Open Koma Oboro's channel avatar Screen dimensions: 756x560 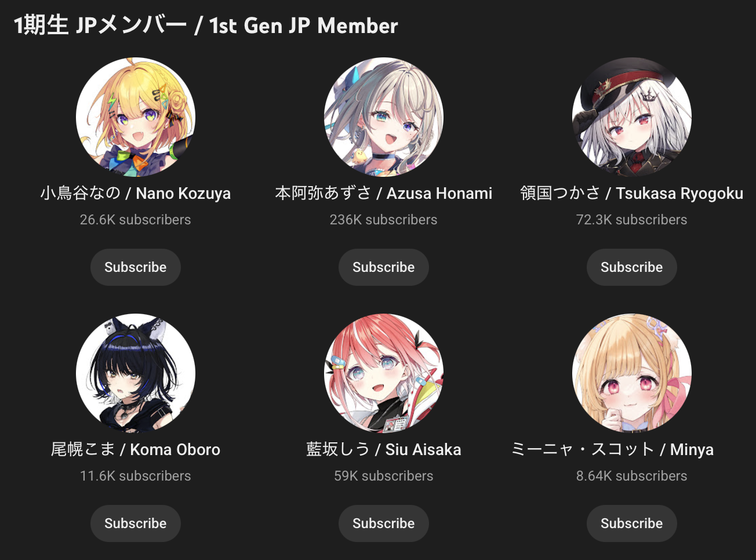coord(136,373)
